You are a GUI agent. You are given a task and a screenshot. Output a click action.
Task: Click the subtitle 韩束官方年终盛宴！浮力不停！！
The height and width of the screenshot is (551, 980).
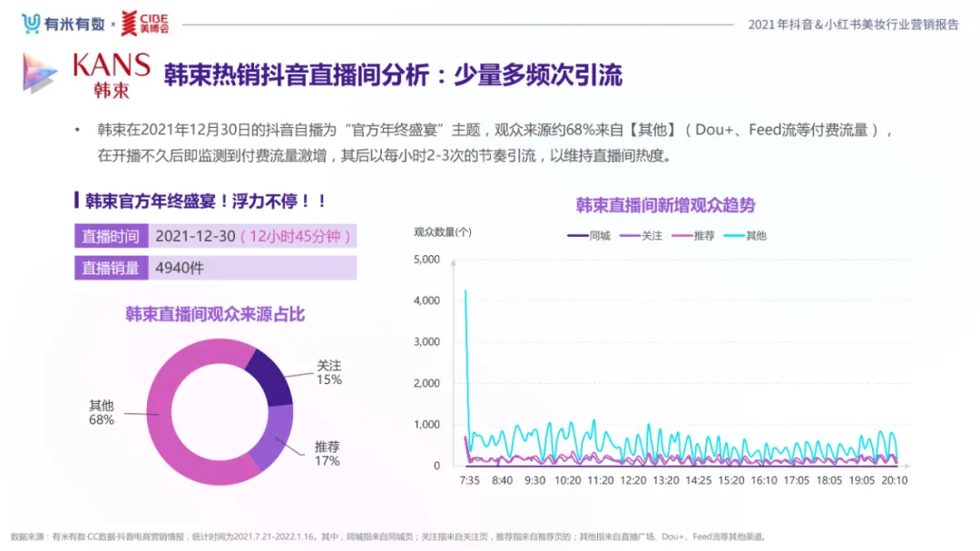pyautogui.click(x=206, y=202)
